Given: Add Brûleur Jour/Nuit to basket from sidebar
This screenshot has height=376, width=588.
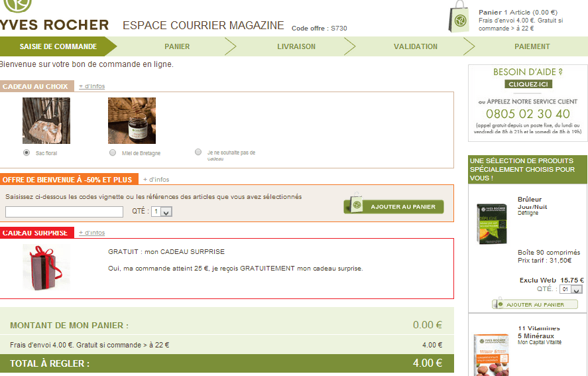Looking at the screenshot, I should [x=534, y=304].
